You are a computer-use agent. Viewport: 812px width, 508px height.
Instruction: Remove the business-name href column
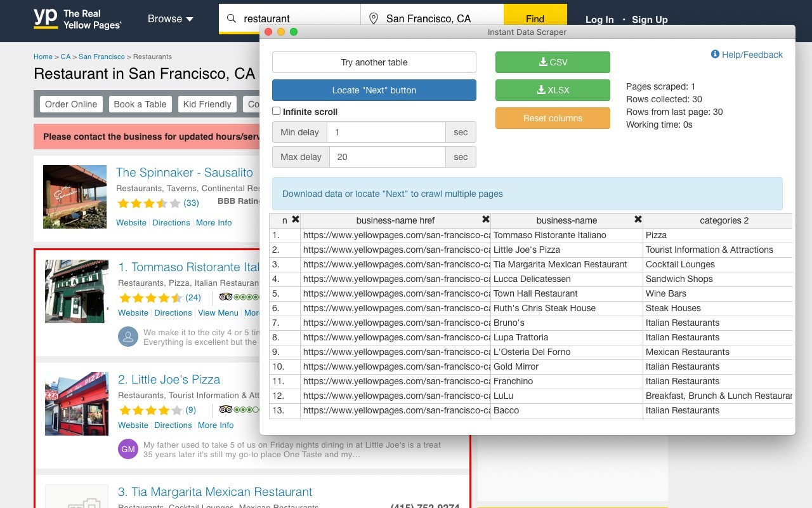pos(485,220)
